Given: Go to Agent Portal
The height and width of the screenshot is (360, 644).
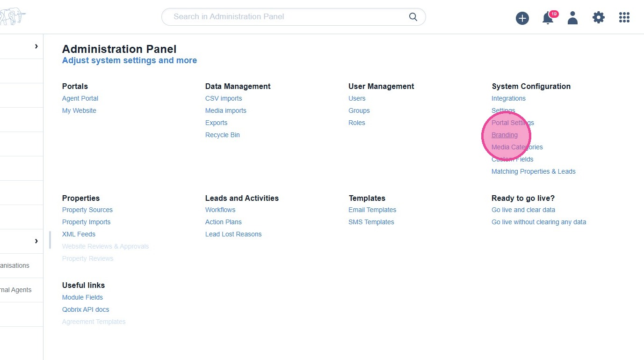Looking at the screenshot, I should 80,98.
